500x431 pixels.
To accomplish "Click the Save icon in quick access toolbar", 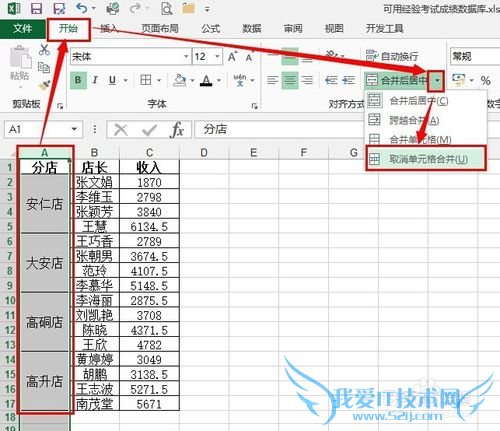I will tap(37, 8).
